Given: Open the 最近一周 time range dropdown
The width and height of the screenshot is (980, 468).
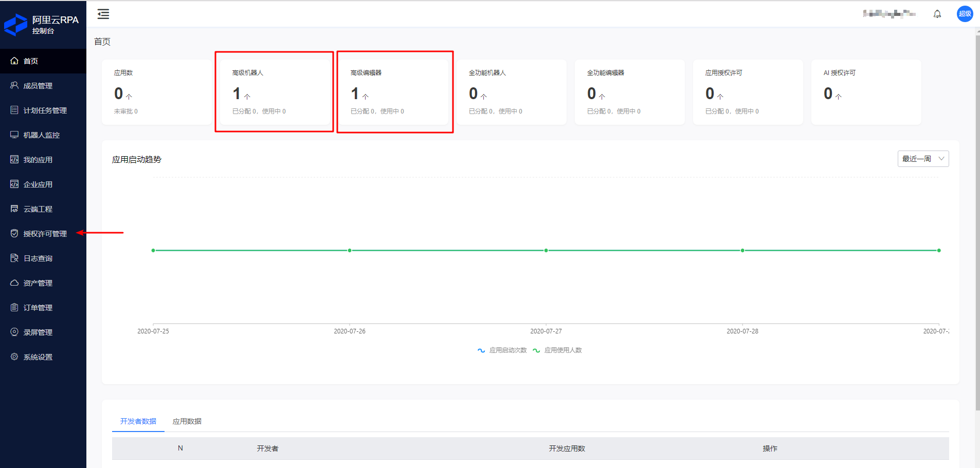Looking at the screenshot, I should point(923,159).
